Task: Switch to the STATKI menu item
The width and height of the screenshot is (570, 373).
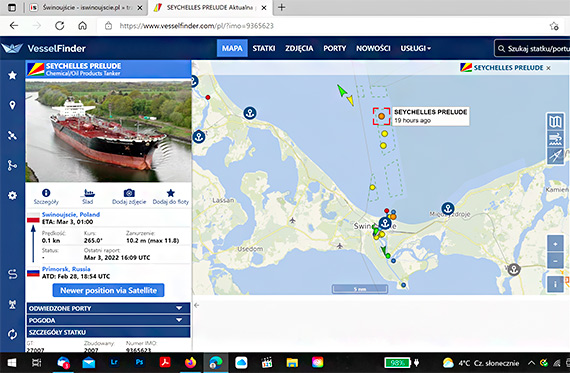Action: (264, 48)
